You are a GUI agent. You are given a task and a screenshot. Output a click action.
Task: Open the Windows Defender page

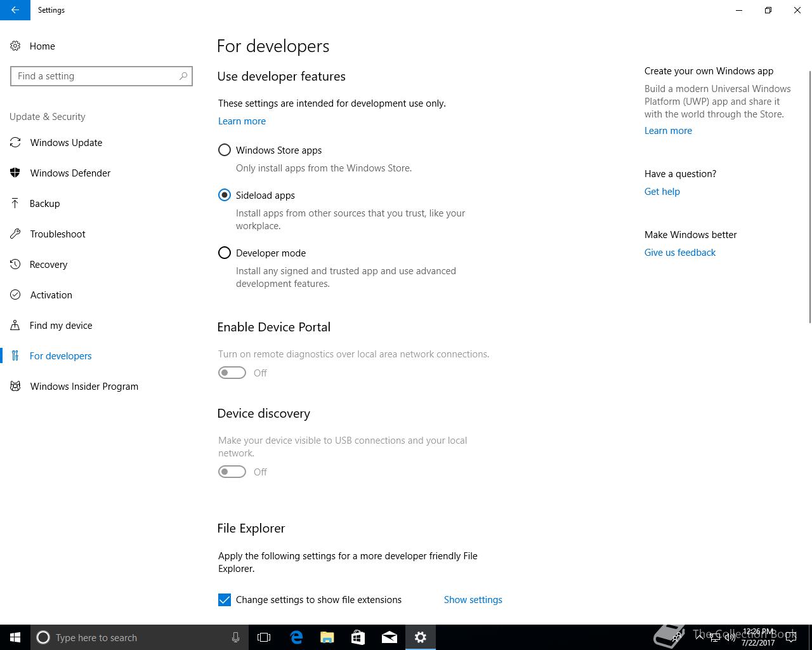(70, 173)
